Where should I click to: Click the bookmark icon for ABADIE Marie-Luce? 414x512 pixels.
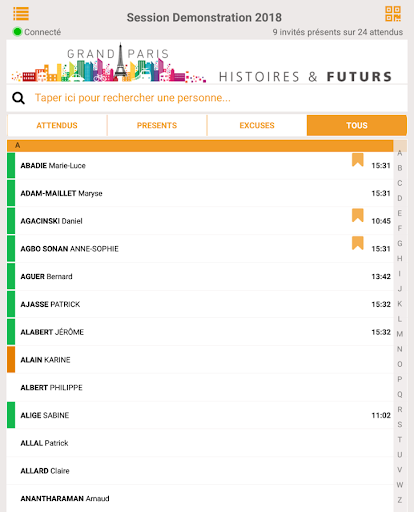pyautogui.click(x=358, y=160)
